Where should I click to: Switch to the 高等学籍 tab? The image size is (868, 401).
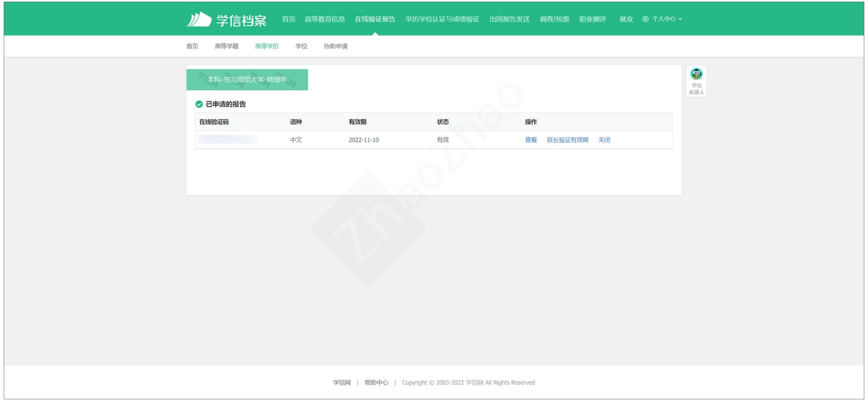226,46
